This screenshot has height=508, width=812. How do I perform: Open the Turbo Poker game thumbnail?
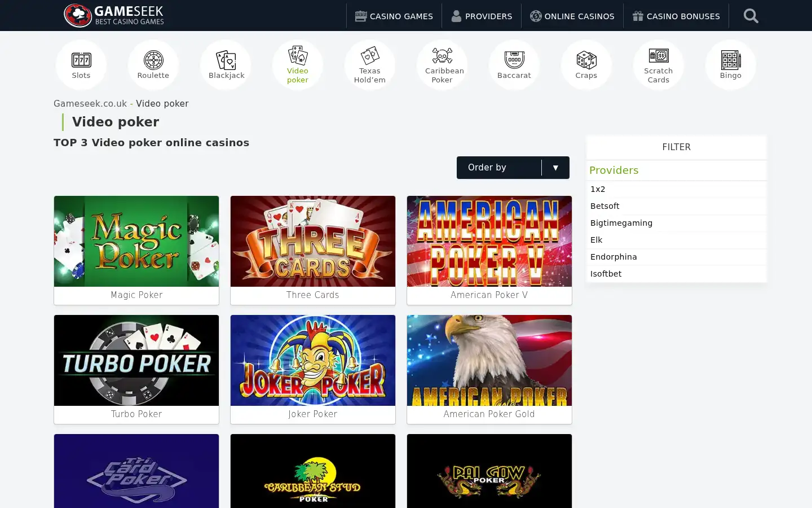(136, 360)
